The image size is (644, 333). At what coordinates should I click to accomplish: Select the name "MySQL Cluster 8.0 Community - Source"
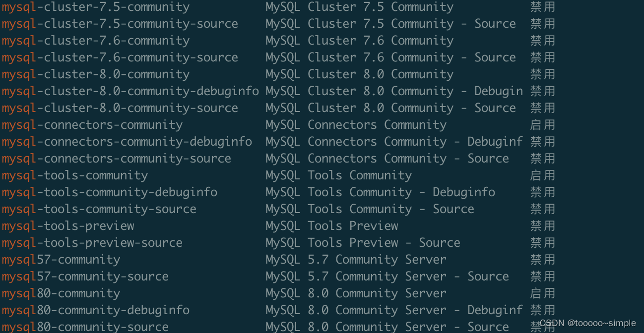pyautogui.click(x=390, y=108)
